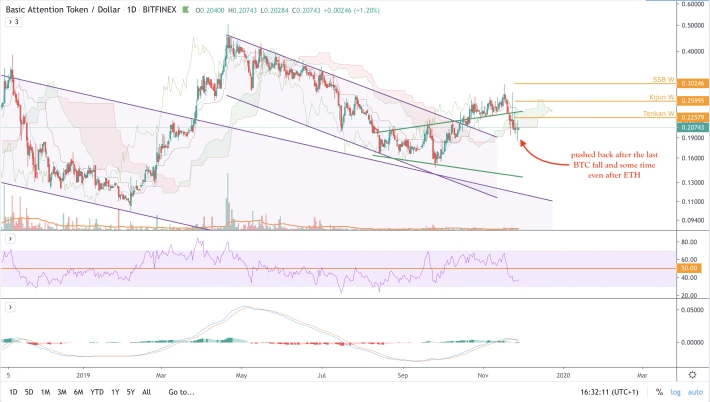Click the green market status flag icon
The width and height of the screenshot is (710, 402).
click(186, 10)
